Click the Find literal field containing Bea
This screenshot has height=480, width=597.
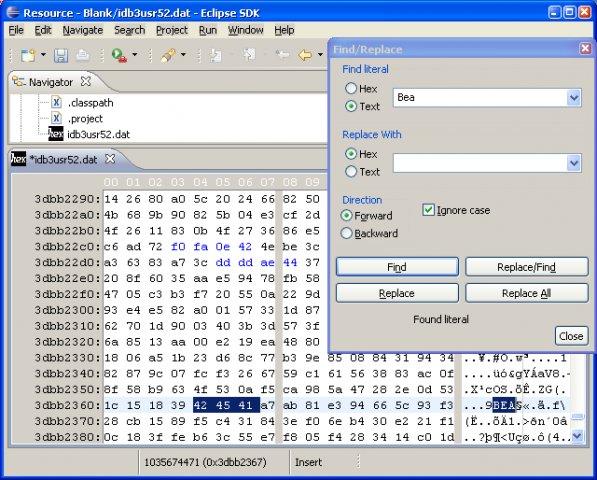(x=480, y=98)
